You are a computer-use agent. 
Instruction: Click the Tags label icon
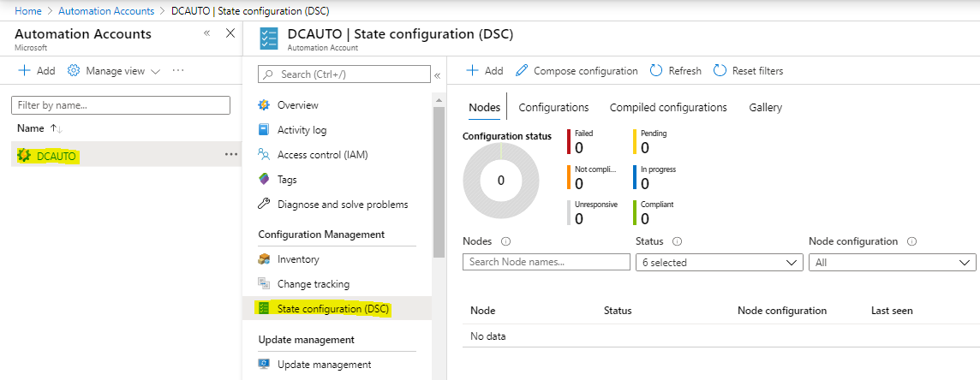click(264, 179)
